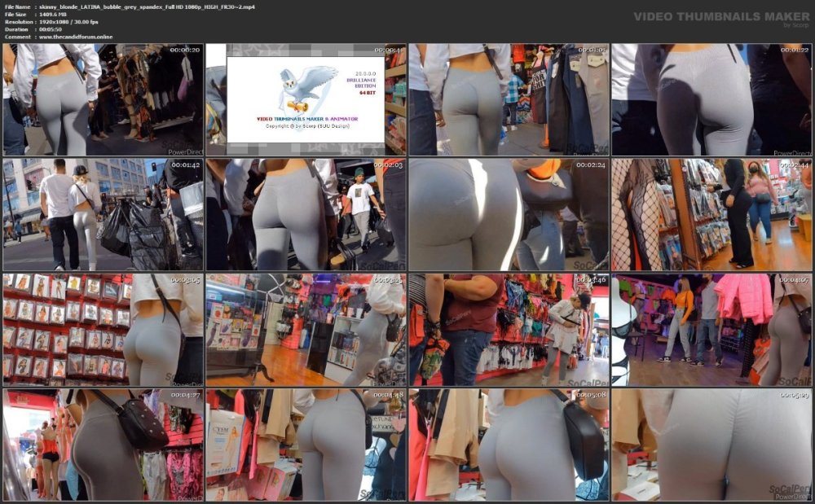This screenshot has height=504, width=815.
Task: Click the duration value 00:05:50
Action: click(x=51, y=29)
